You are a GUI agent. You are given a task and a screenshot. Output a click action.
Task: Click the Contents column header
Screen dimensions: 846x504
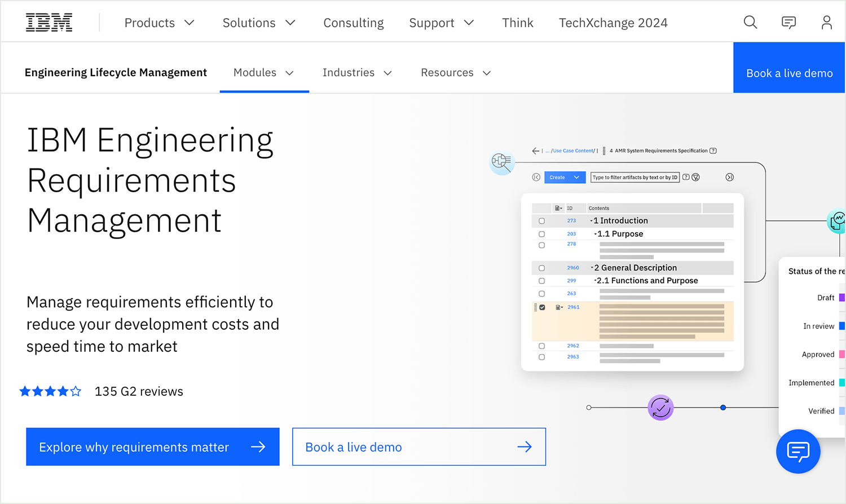pos(599,208)
